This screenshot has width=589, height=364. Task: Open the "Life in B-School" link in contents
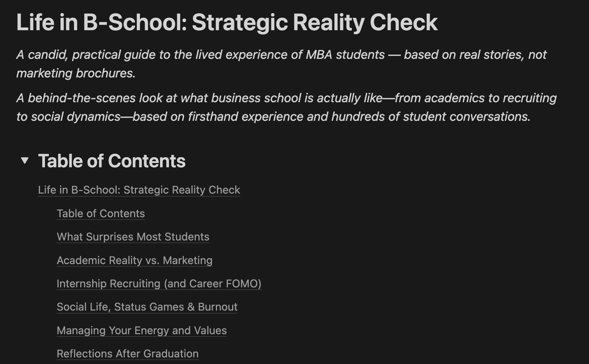[139, 190]
